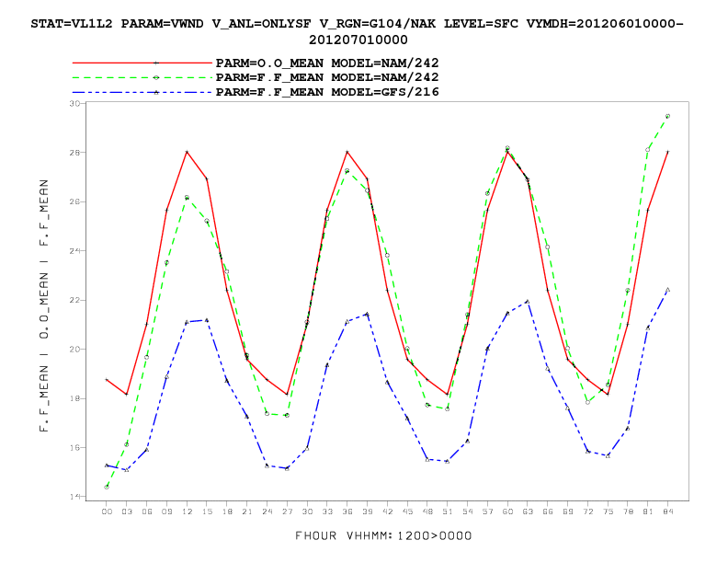Click y-axis tick label 24
Image resolution: width=728 pixels, height=563 pixels.
(x=74, y=251)
